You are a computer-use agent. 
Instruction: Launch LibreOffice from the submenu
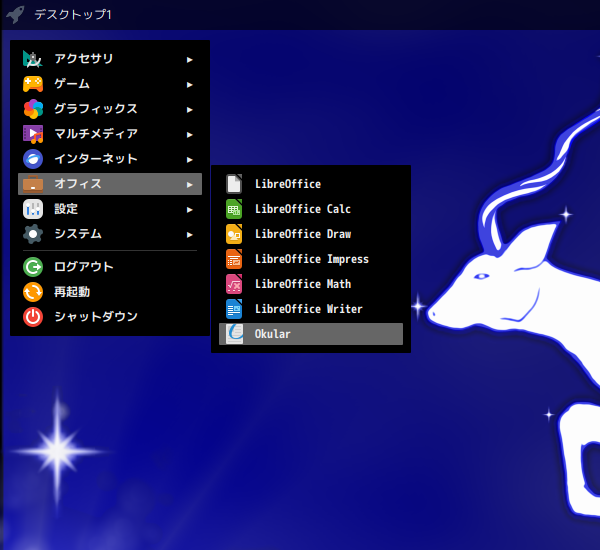[x=311, y=184]
